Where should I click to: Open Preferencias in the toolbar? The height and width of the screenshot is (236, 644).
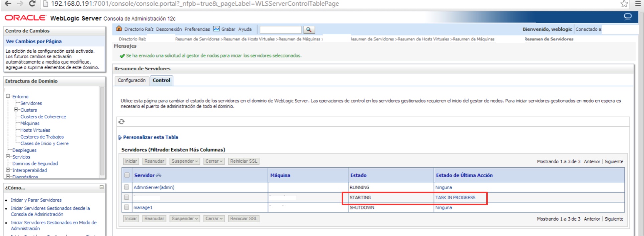coord(197,29)
